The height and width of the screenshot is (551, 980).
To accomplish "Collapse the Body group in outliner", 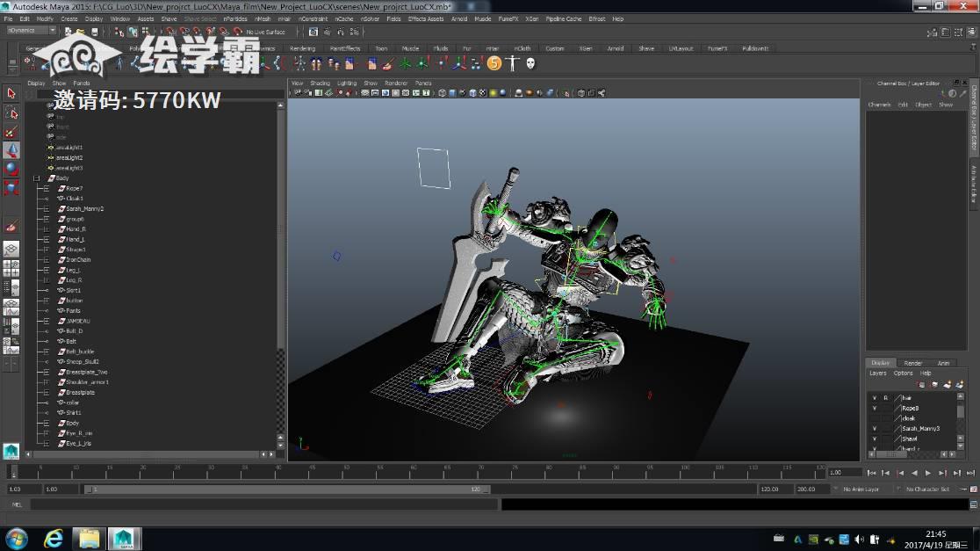I will (x=37, y=178).
